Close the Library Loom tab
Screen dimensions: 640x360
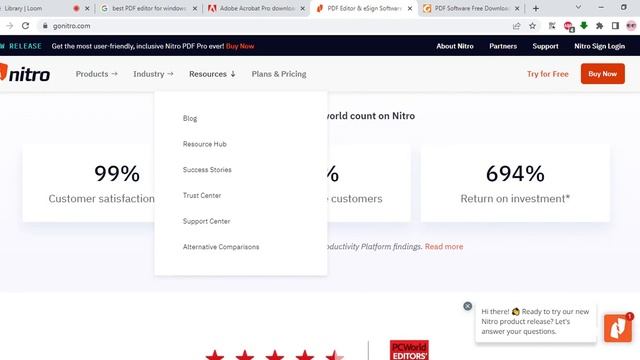click(87, 8)
